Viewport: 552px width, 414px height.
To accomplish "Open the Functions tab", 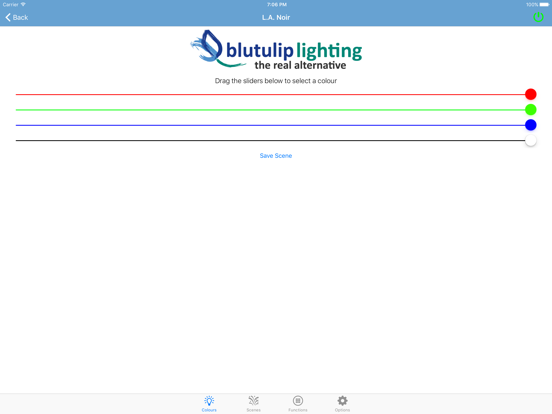I will click(x=298, y=403).
